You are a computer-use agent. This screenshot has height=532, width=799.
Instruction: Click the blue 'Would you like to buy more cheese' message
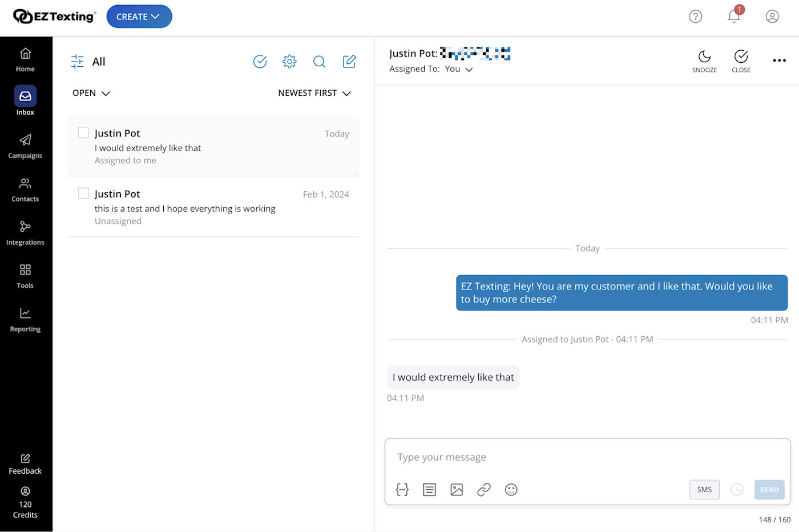pyautogui.click(x=622, y=293)
